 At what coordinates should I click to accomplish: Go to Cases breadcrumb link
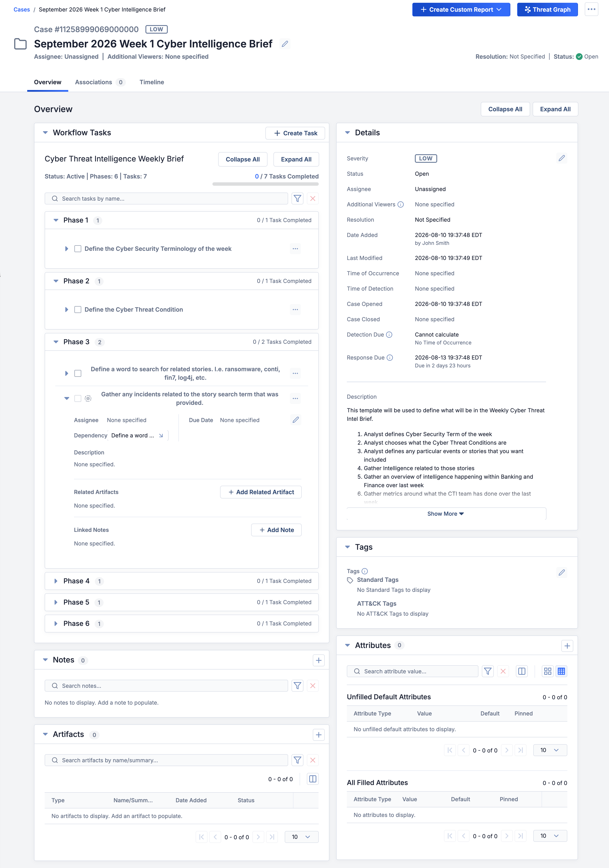pos(21,9)
